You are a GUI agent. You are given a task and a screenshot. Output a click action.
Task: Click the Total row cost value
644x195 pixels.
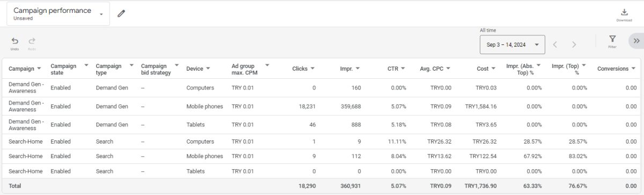click(480, 185)
